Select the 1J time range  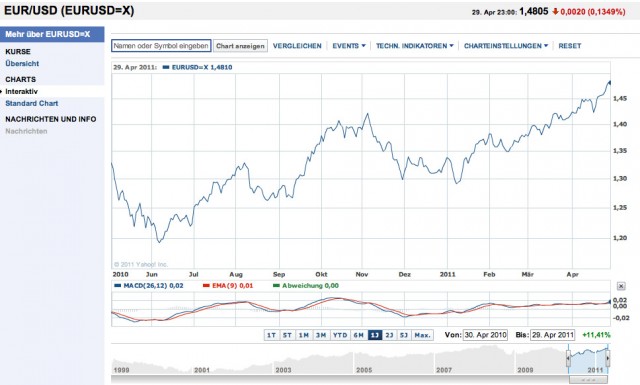[375, 335]
